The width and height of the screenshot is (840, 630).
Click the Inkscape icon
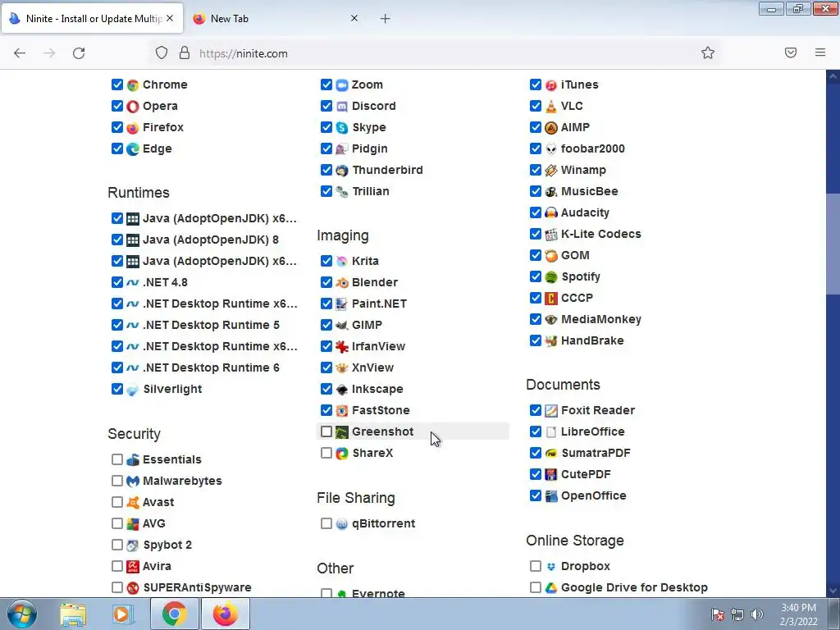(342, 390)
